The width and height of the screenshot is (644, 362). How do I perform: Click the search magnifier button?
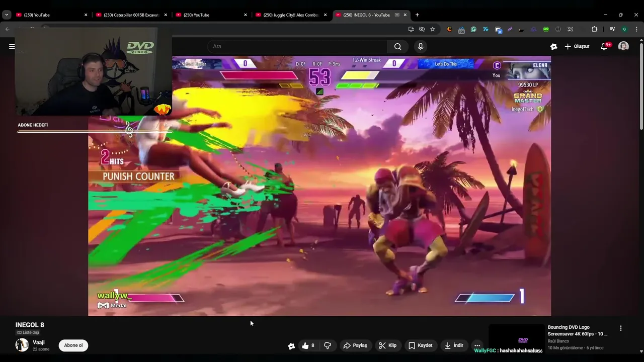coord(397,46)
